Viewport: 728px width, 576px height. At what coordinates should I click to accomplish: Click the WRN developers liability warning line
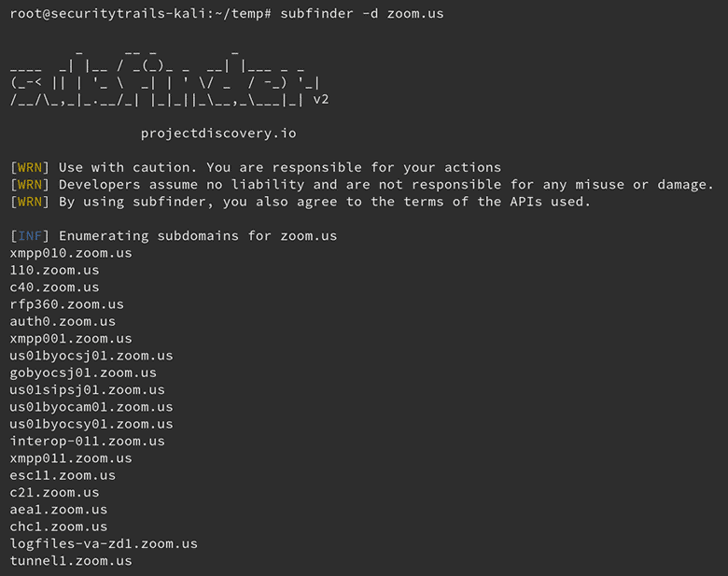[x=362, y=185]
